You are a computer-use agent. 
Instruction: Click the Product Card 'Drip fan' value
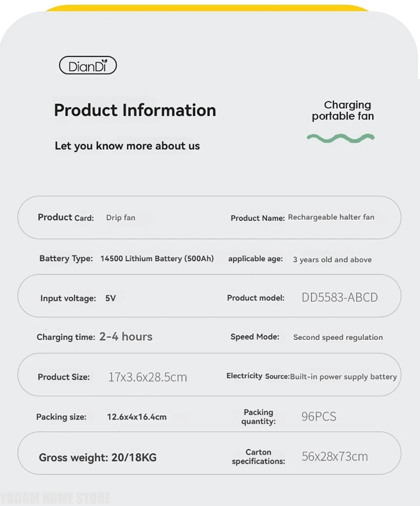[x=121, y=218]
